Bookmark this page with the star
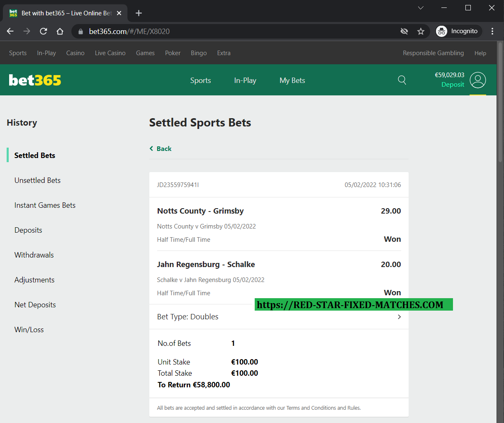The height and width of the screenshot is (423, 504). tap(421, 32)
